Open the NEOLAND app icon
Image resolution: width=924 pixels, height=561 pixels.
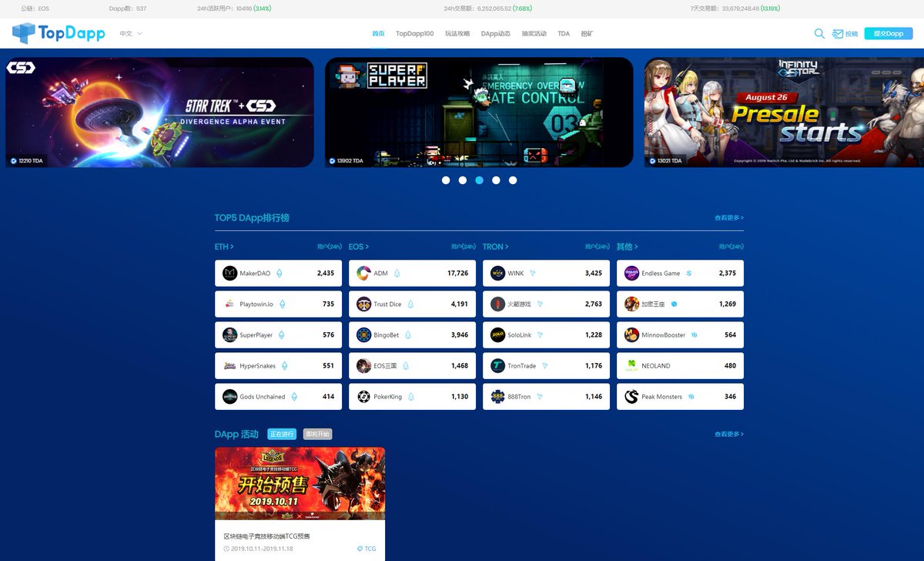631,366
